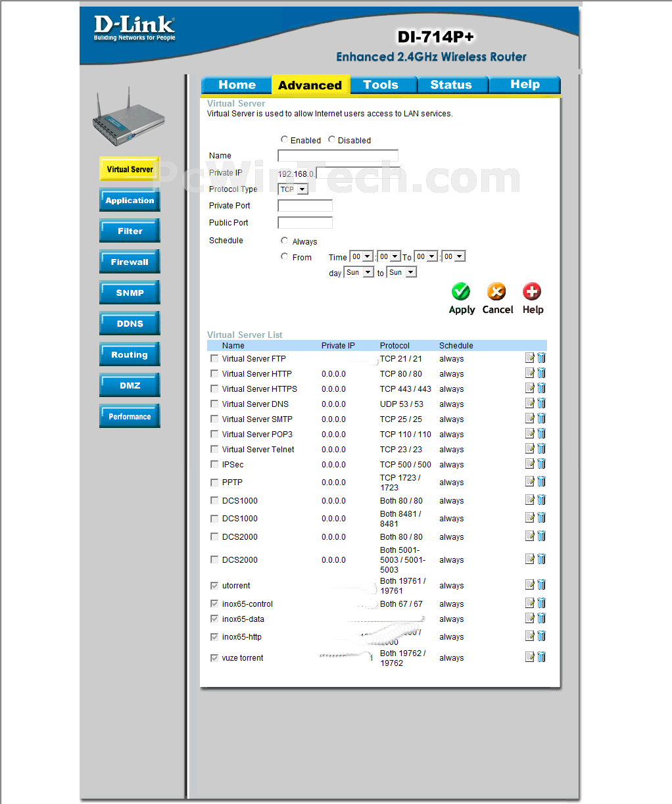Check the Virtual Server HTTP checkbox
672x804 pixels.
[x=214, y=373]
